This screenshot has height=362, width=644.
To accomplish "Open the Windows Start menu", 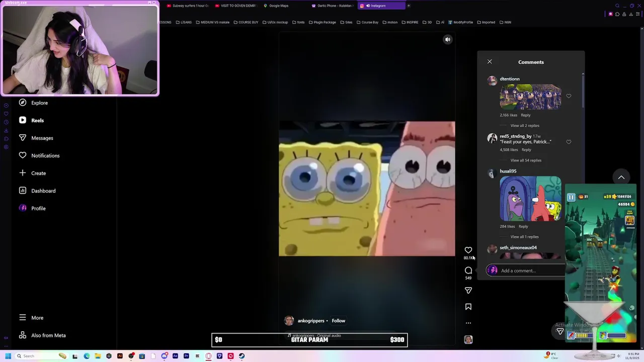I will tap(8, 356).
